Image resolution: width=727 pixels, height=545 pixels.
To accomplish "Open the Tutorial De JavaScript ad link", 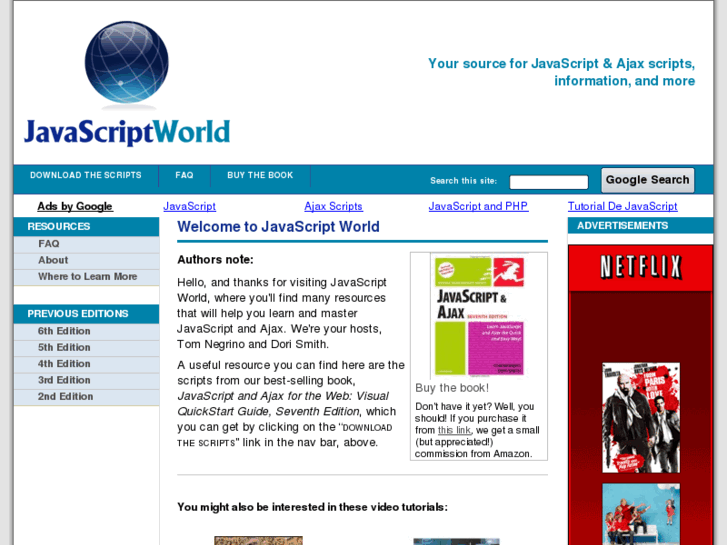I will point(622,206).
